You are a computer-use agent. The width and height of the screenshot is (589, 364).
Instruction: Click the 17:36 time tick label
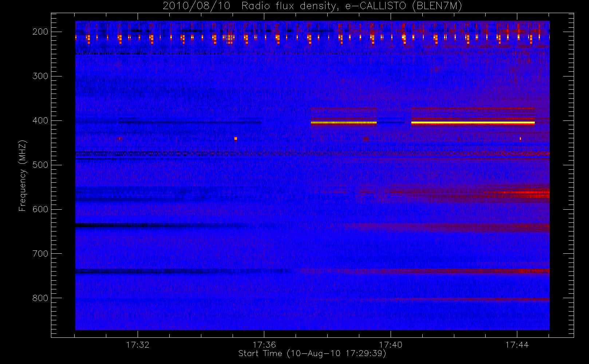pyautogui.click(x=264, y=344)
